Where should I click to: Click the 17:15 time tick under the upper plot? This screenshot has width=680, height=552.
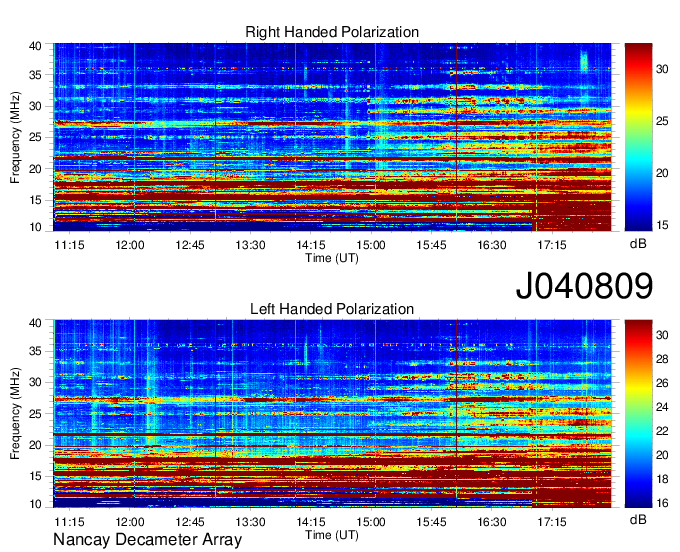552,245
